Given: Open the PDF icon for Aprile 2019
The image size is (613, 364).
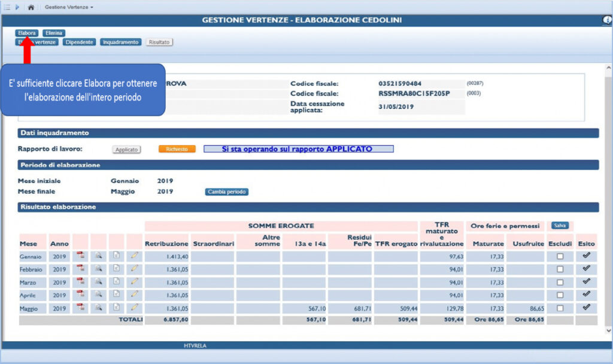Looking at the screenshot, I should [x=81, y=294].
